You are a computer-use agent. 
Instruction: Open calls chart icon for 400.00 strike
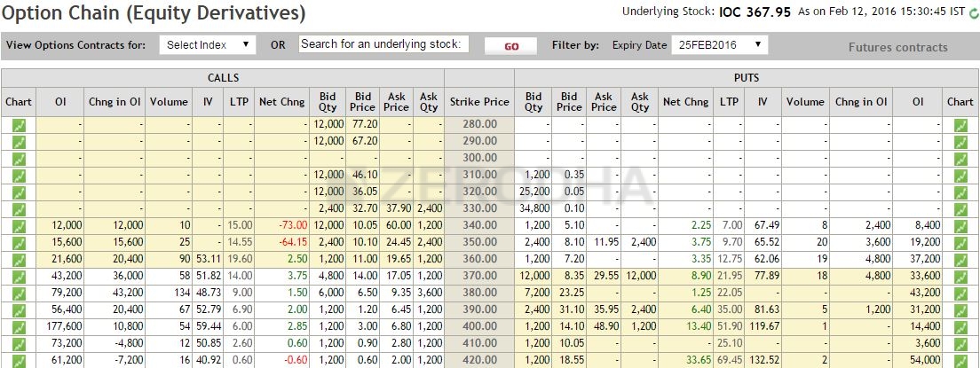[x=19, y=327]
